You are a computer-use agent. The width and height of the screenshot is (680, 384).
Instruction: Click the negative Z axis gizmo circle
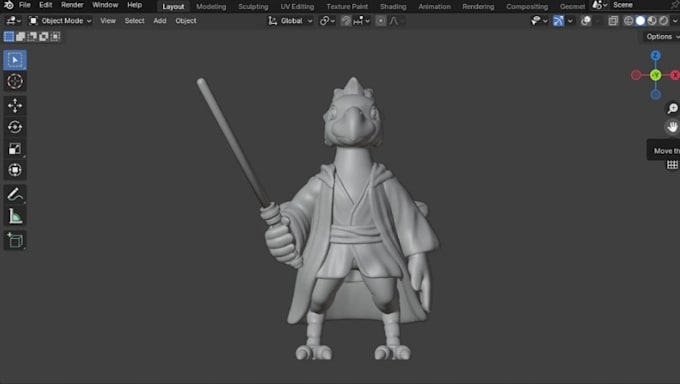[655, 94]
